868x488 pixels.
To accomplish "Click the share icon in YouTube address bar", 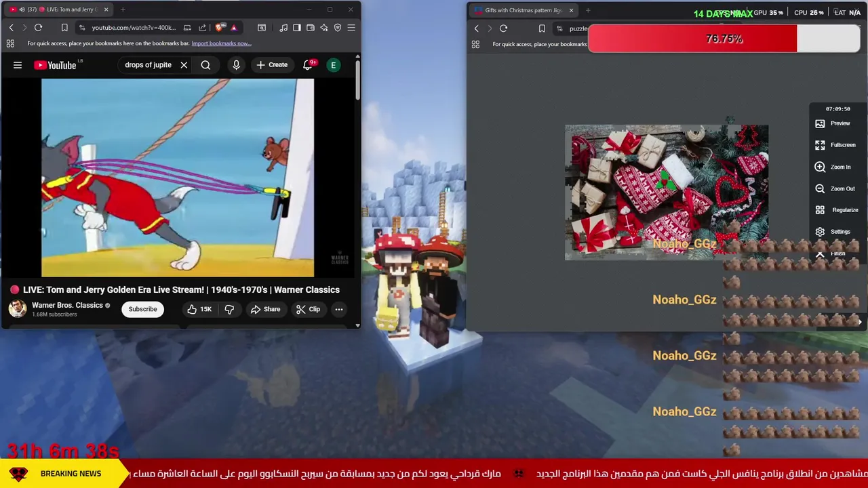I will pos(202,28).
